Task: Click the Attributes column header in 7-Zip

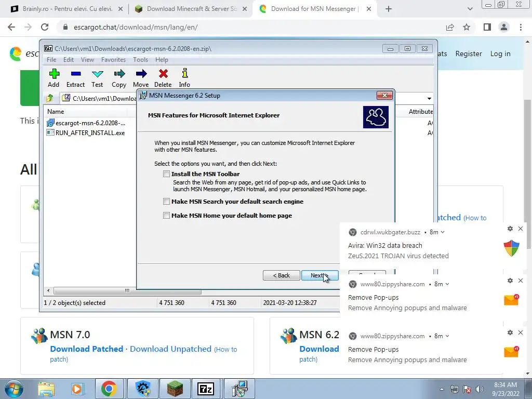Action: 421,112
